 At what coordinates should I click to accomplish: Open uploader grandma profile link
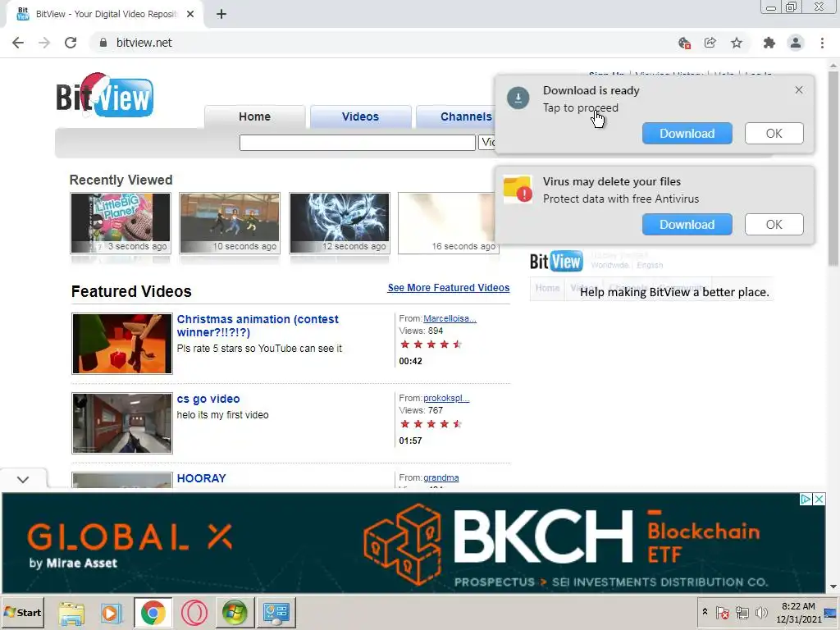pyautogui.click(x=441, y=478)
